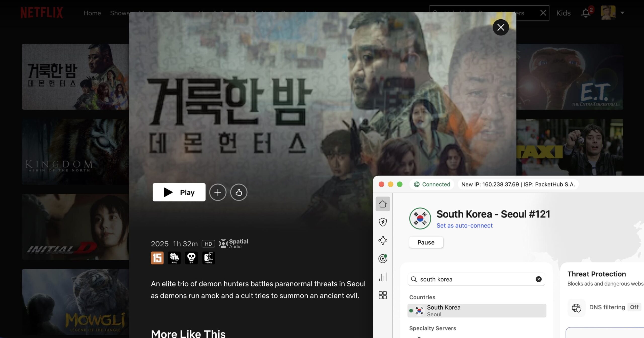This screenshot has width=644, height=338.
Task: Select the Meshnet icon in VPN sidebar
Action: 383,240
